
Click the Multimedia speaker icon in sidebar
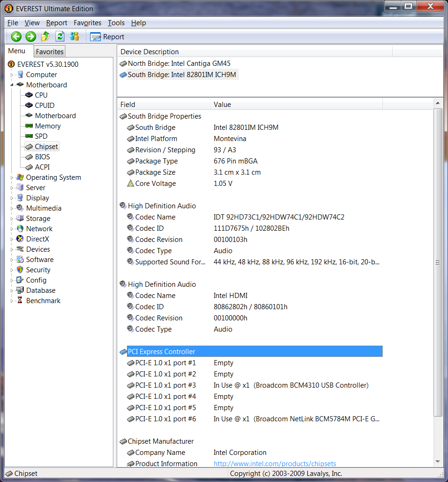tap(20, 208)
